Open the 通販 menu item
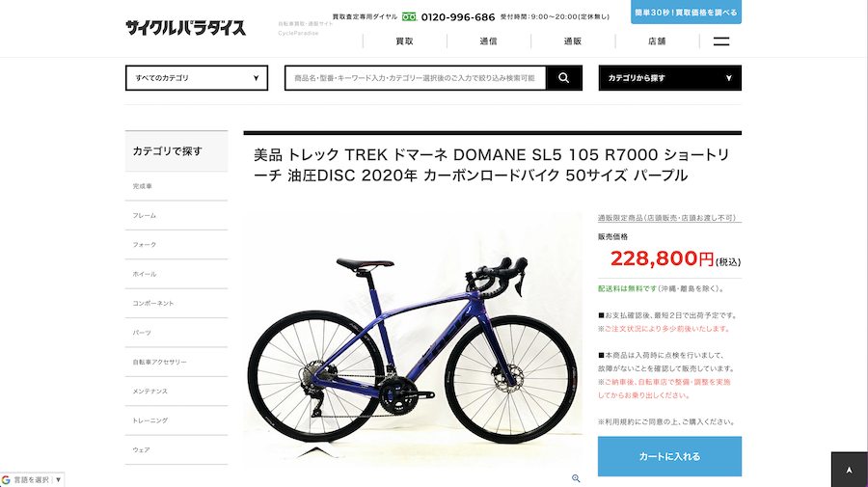The height and width of the screenshot is (487, 868). [572, 41]
